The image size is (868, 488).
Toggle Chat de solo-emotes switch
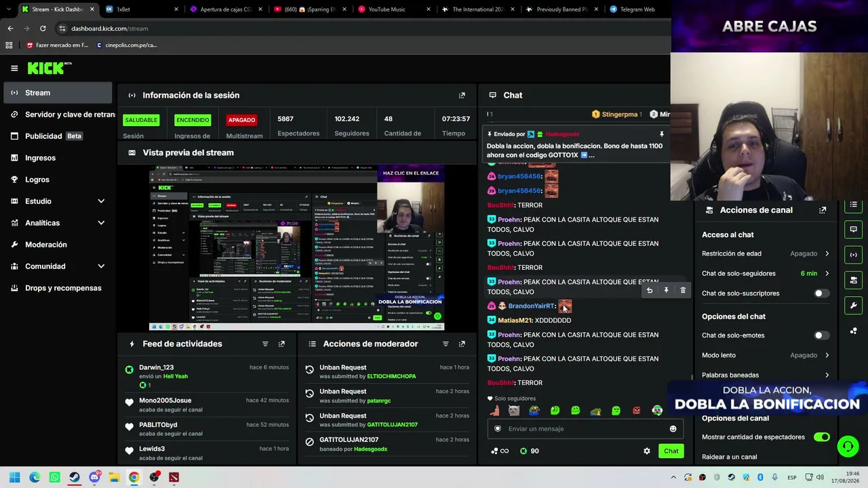click(x=821, y=335)
